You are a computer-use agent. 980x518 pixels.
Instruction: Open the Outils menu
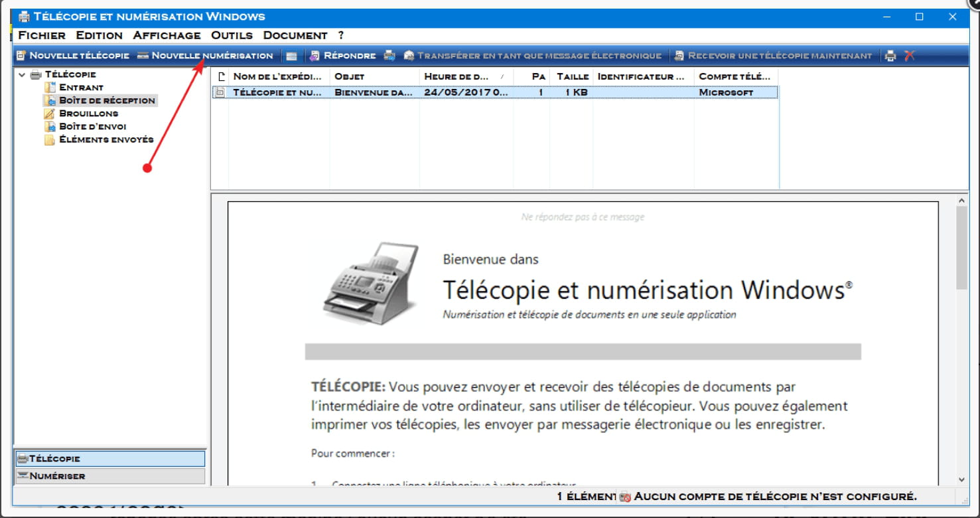(232, 35)
